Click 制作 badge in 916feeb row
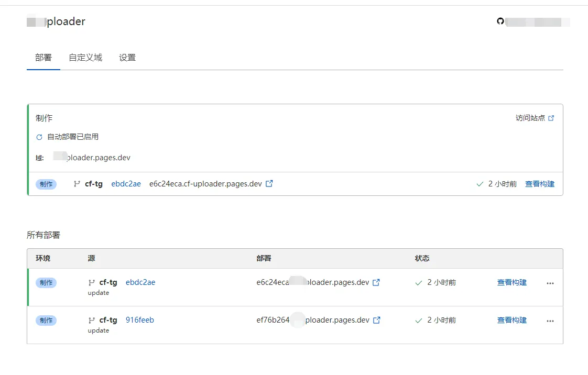The height and width of the screenshot is (375, 588). click(46, 321)
